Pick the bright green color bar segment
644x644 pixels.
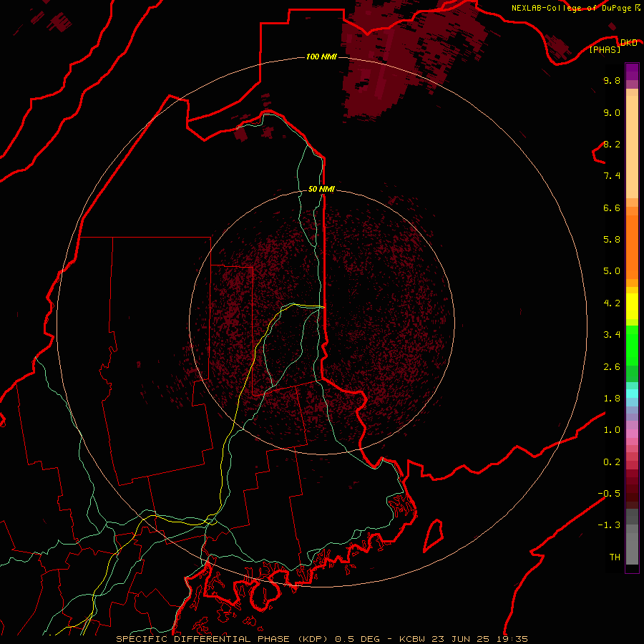click(x=632, y=344)
